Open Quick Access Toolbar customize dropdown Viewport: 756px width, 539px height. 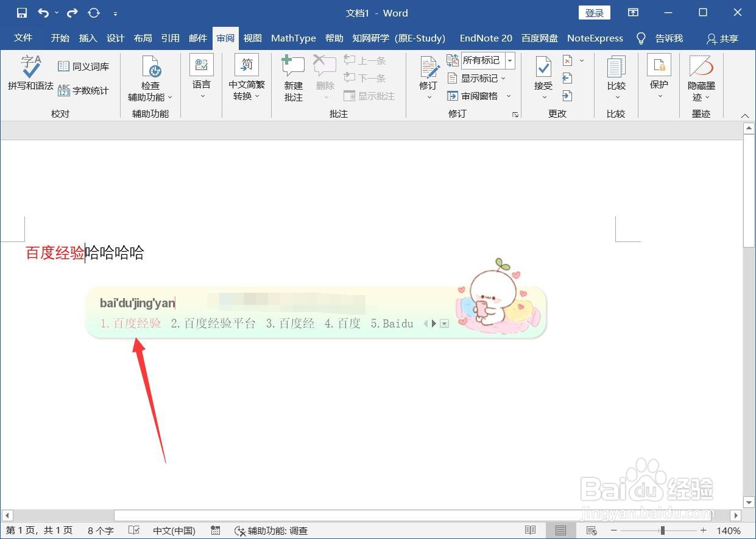(x=116, y=13)
